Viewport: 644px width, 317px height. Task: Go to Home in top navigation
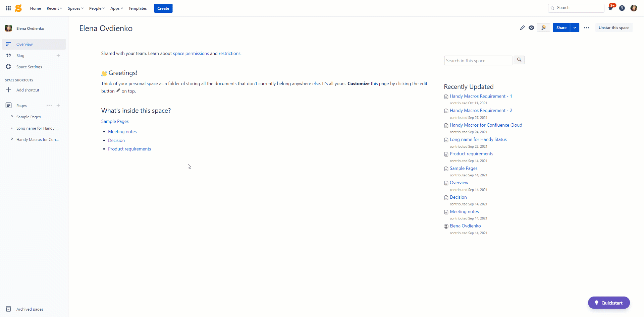pyautogui.click(x=35, y=8)
